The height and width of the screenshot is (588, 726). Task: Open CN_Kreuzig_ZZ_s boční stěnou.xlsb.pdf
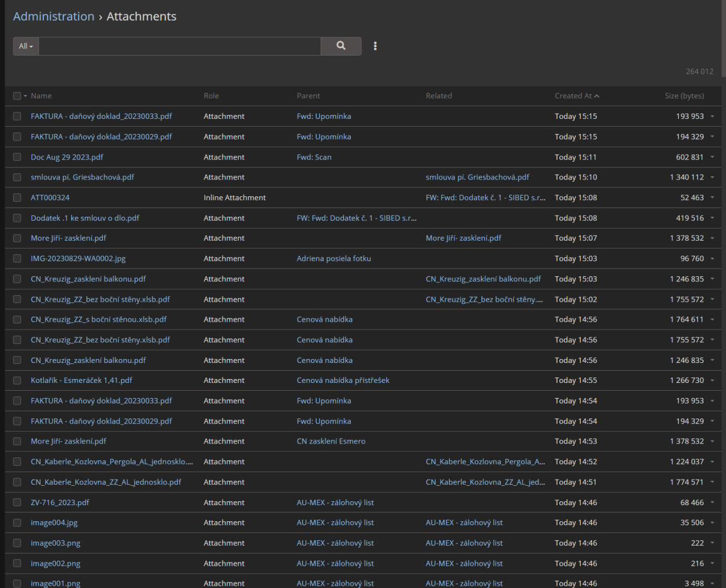point(99,320)
